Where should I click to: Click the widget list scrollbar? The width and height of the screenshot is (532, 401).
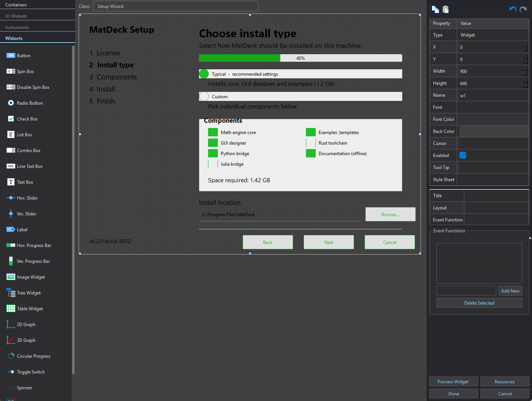point(73,210)
